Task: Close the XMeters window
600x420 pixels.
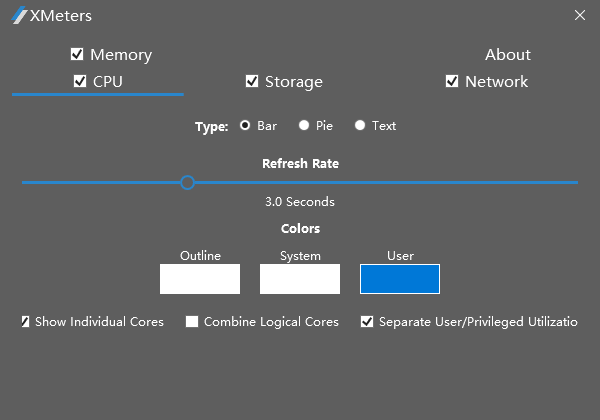Action: (580, 15)
